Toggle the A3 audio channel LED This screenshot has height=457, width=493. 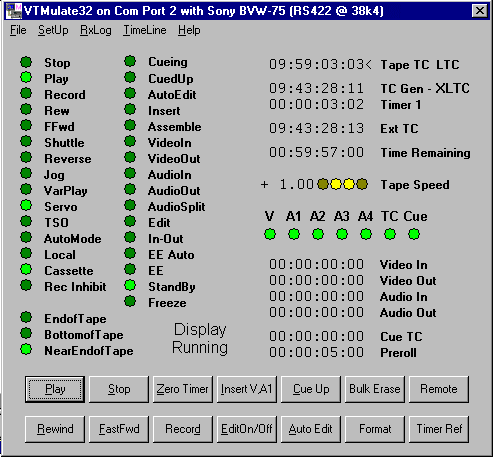coord(342,234)
